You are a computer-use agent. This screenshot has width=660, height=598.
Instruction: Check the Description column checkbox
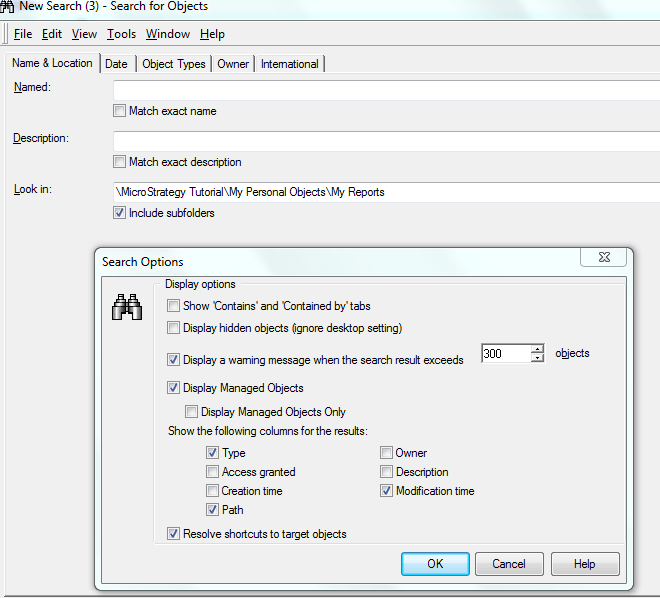pyautogui.click(x=386, y=472)
